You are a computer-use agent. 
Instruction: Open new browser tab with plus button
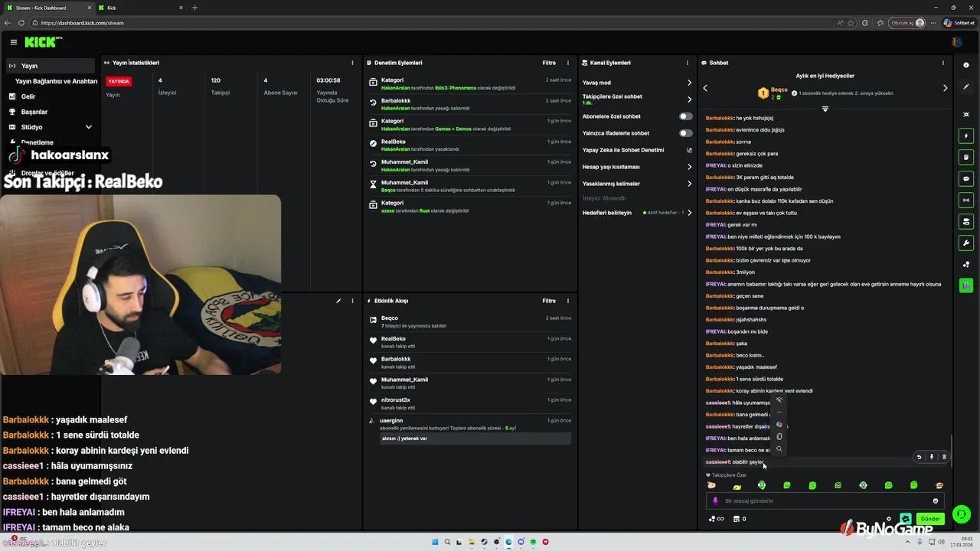click(x=194, y=8)
